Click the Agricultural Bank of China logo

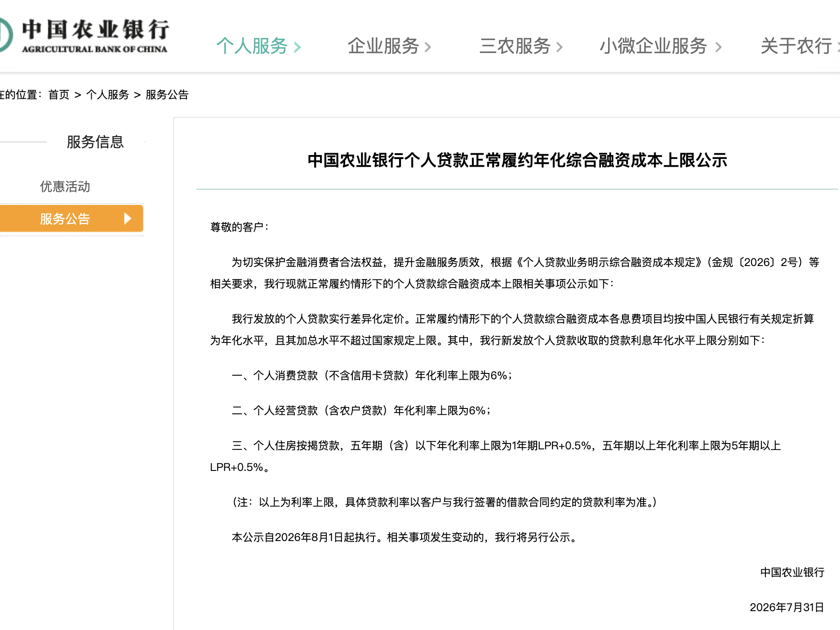84,36
